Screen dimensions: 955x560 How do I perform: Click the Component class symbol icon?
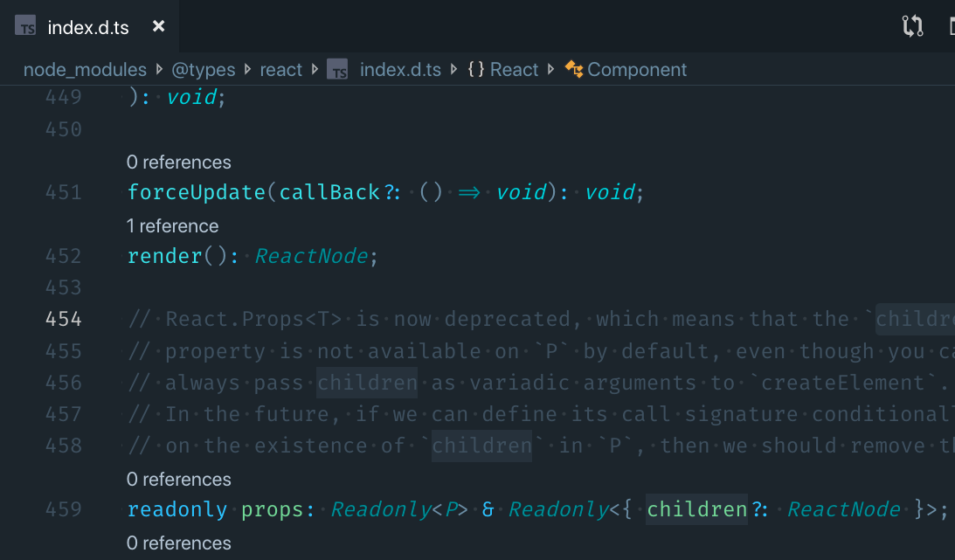point(574,69)
